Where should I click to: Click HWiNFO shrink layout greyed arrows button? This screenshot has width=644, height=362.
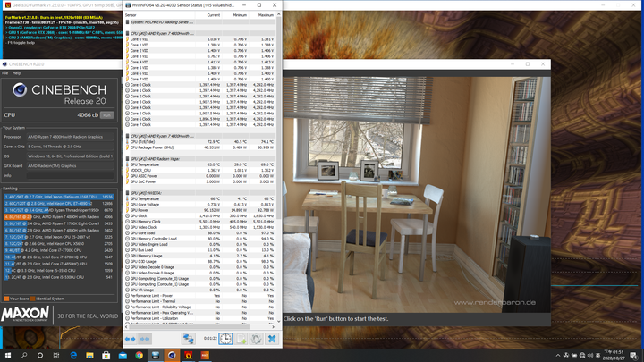tap(145, 339)
